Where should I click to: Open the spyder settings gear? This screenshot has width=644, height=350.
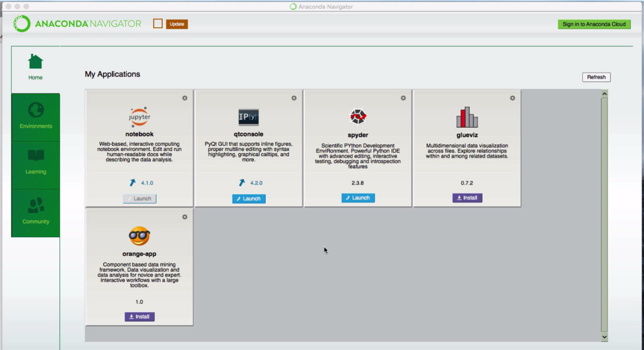(403, 98)
